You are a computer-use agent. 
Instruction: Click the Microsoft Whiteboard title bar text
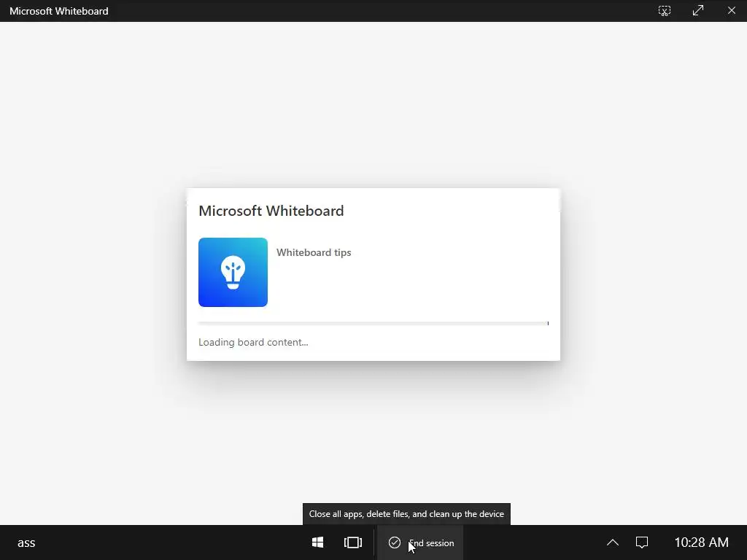tap(59, 11)
